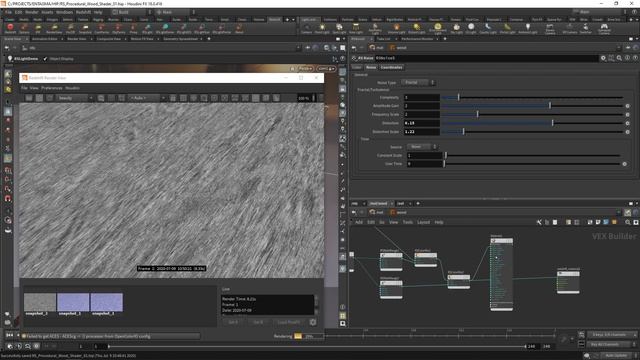Open the Redshift menu in menu bar
This screenshot has height=360, width=640.
pyautogui.click(x=83, y=12)
